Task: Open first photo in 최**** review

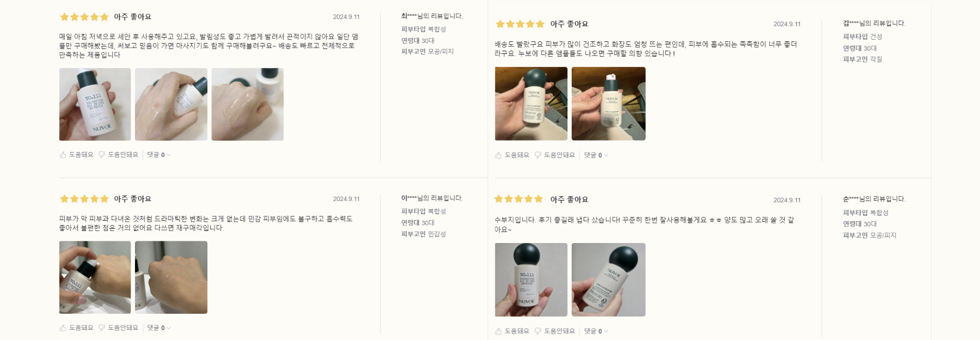Action: tap(95, 104)
